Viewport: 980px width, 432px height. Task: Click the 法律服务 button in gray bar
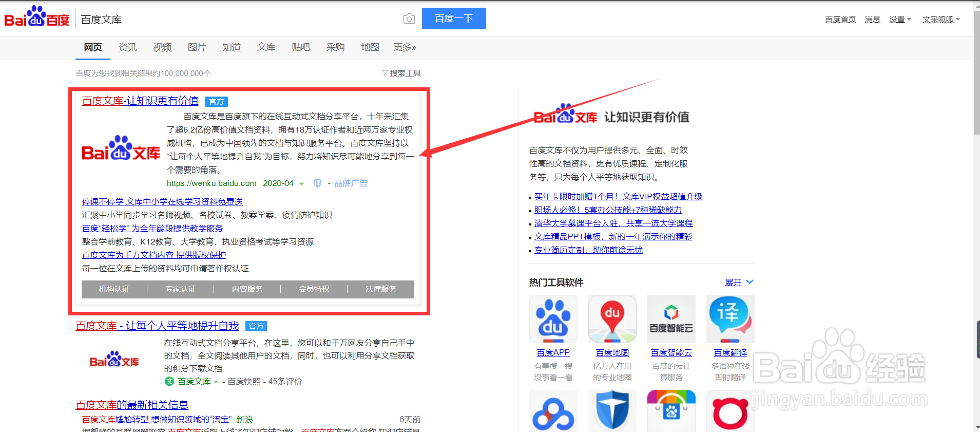pos(381,289)
